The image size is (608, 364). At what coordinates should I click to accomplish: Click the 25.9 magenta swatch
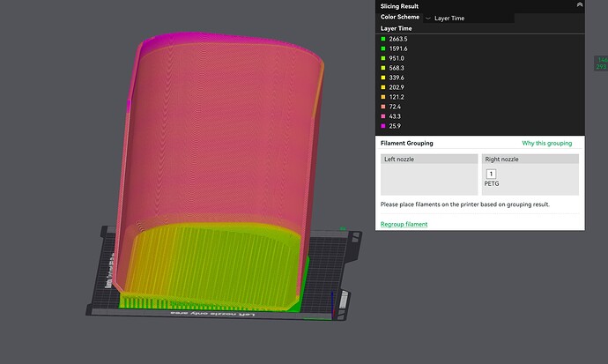(383, 126)
